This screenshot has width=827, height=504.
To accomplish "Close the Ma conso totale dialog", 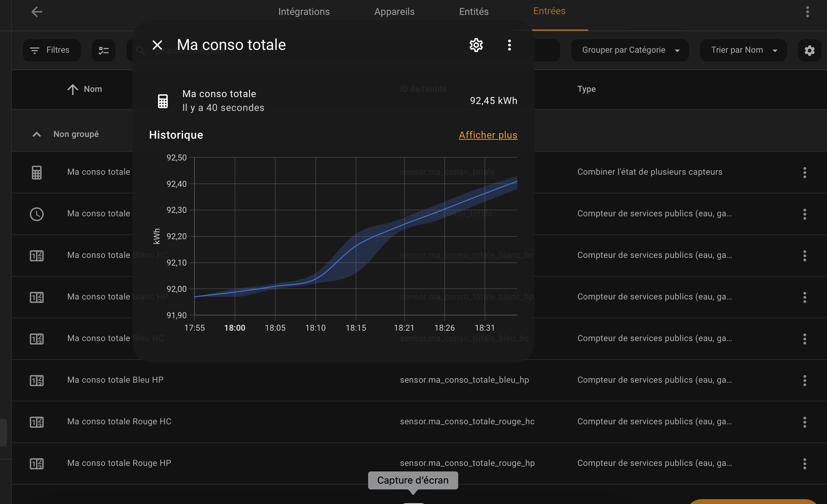I will coord(157,45).
